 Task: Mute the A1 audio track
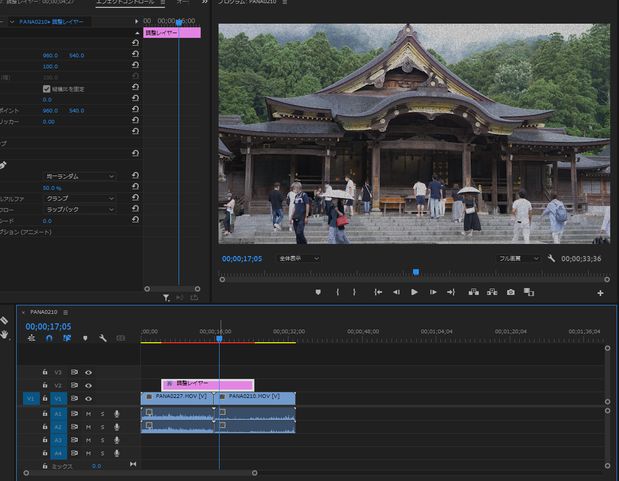coord(88,413)
